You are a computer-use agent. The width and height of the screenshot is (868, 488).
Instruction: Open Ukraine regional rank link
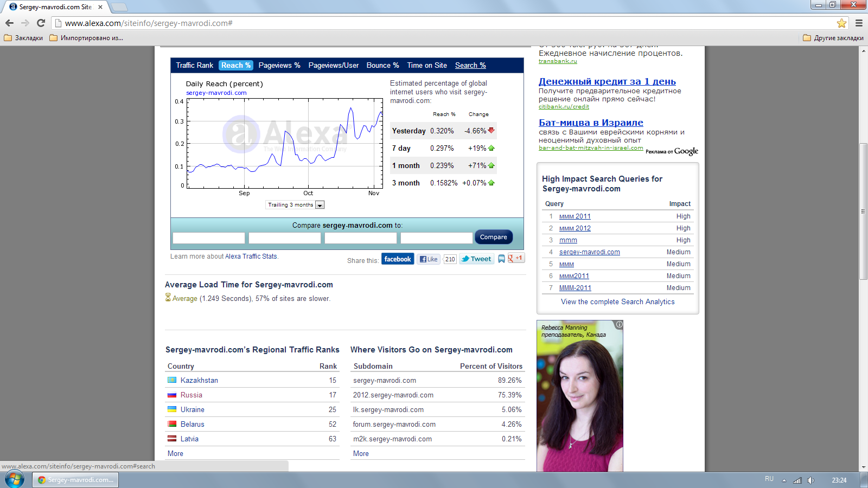pos(193,409)
